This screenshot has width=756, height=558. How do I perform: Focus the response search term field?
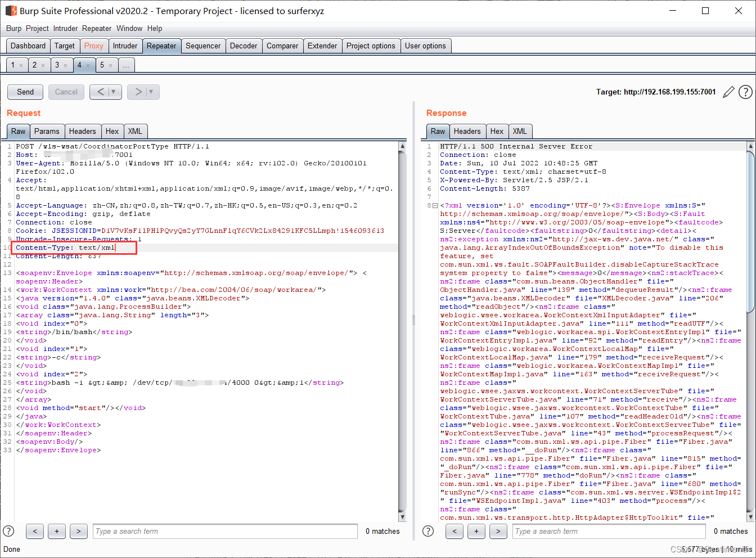(x=609, y=531)
